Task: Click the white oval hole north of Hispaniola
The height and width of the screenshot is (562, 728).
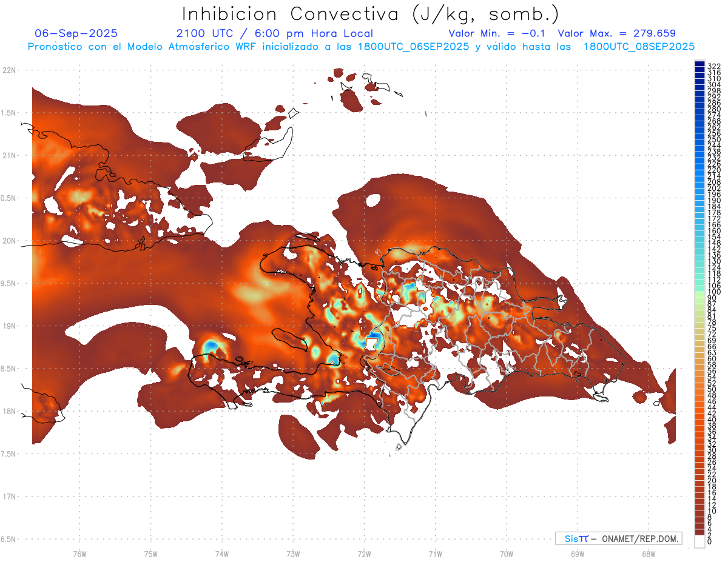Action: coord(373,199)
